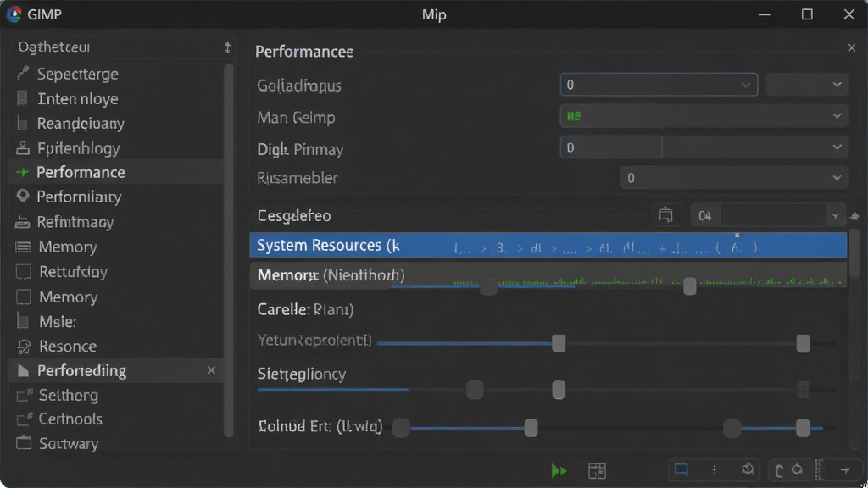Click the icon beside Resonce
The image size is (868, 488).
point(24,347)
